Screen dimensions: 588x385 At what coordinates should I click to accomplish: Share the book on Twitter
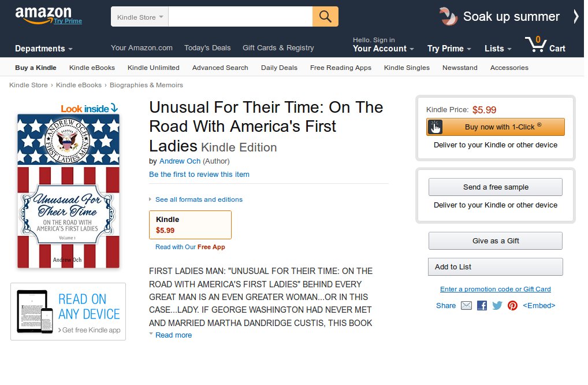497,306
